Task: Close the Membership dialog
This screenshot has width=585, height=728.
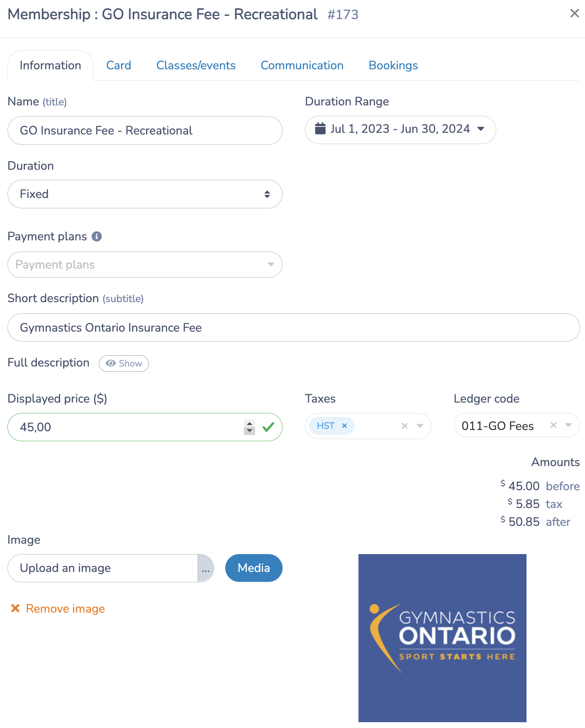Action: point(574,14)
